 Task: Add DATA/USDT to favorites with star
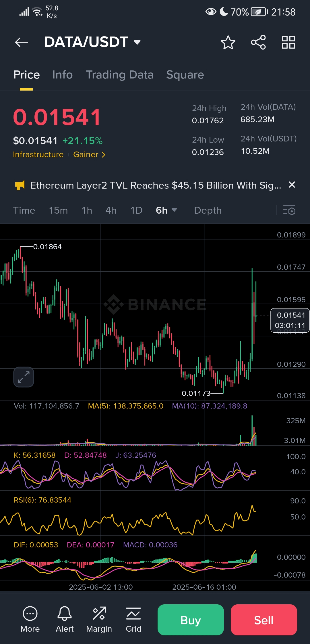pos(228,43)
